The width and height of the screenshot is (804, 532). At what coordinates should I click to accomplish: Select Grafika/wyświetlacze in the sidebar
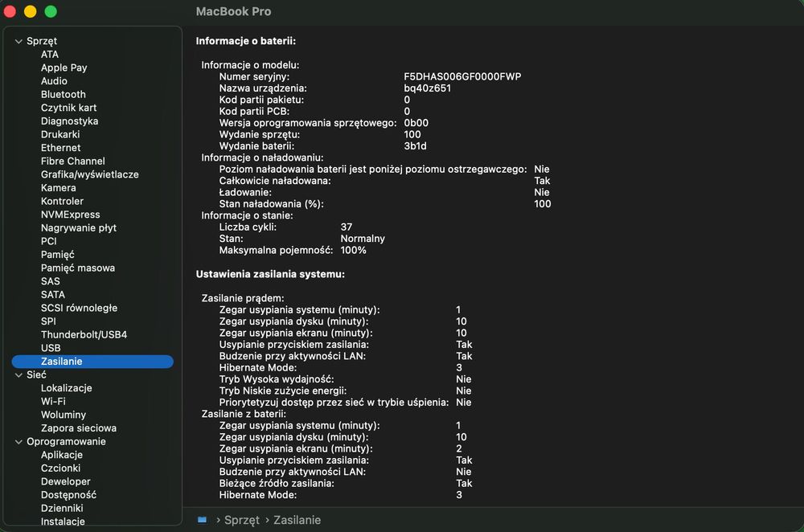pos(89,174)
